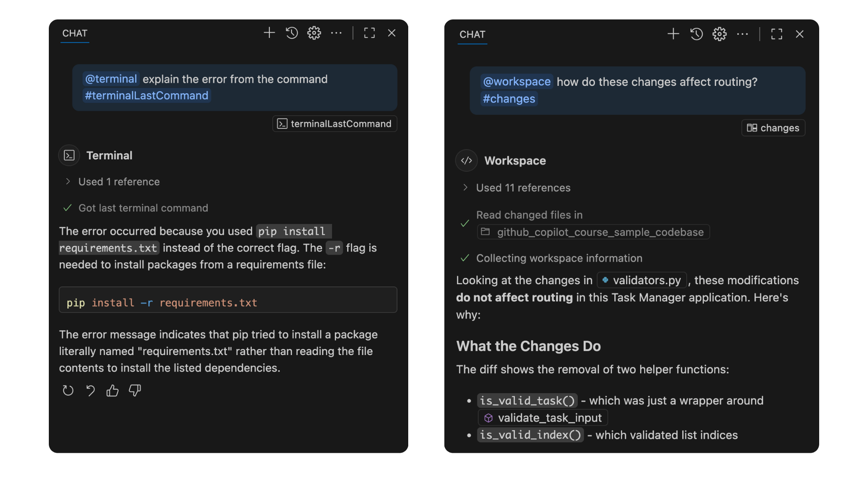Select the right CHAT tab
The image size is (868, 488).
[x=472, y=35]
